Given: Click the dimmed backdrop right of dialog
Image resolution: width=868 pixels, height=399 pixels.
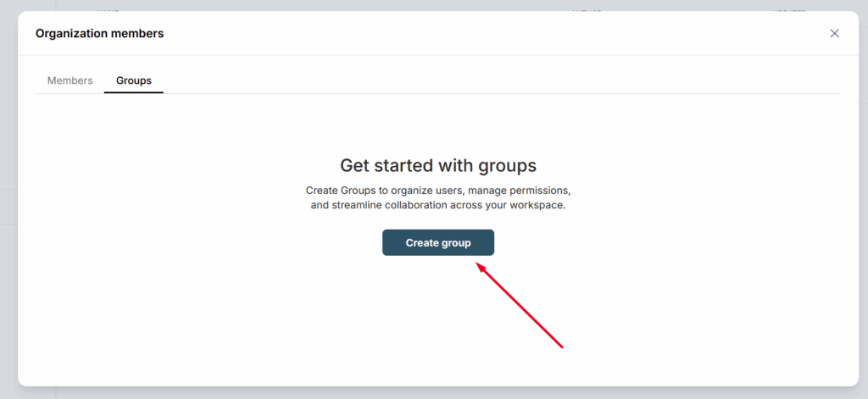Looking at the screenshot, I should (x=863, y=199).
